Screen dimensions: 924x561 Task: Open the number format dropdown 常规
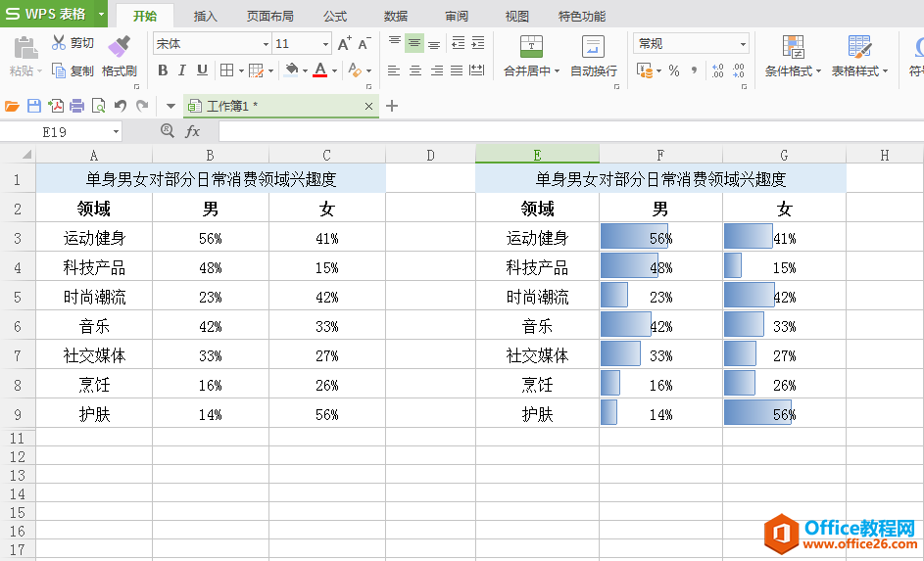[743, 44]
